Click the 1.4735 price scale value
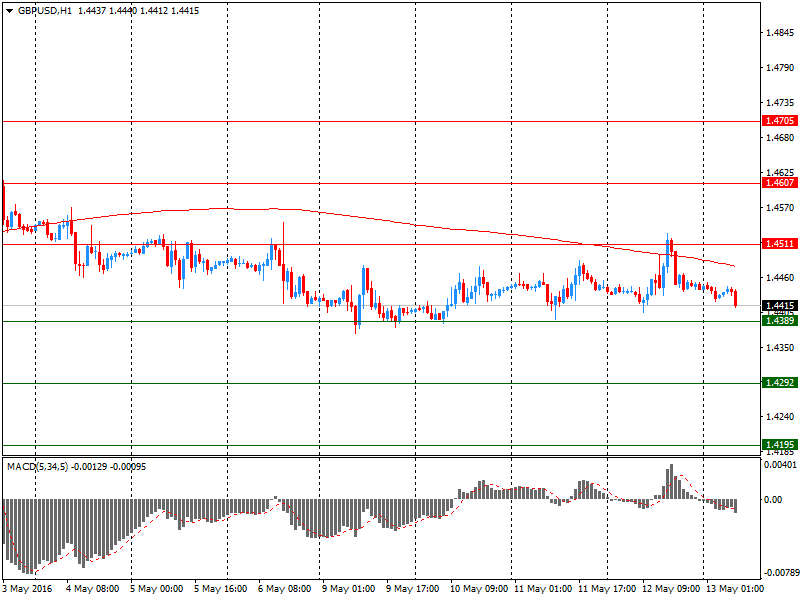This screenshot has height=600, width=800. [x=780, y=103]
